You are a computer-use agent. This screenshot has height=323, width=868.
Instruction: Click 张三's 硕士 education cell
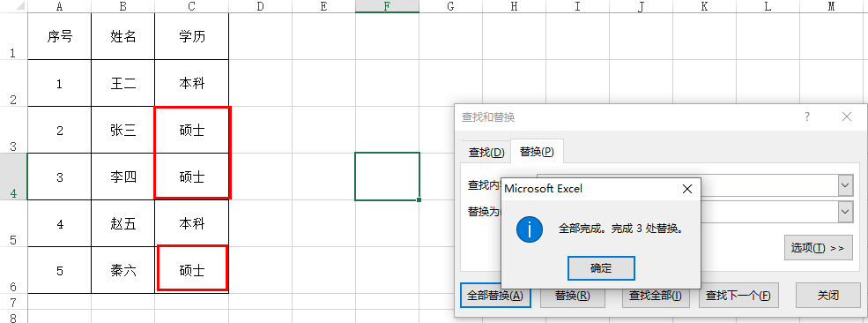191,131
